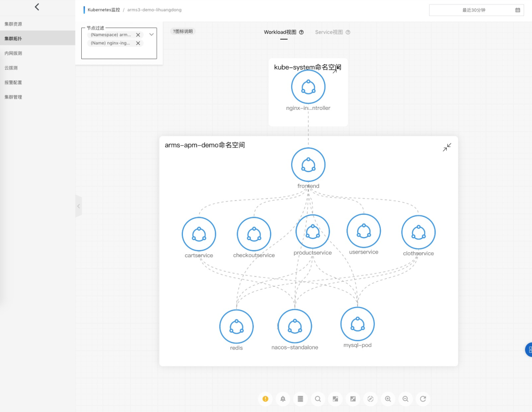
Task: Click the collapse-all arrows icon in bottom toolbar
Action: tap(353, 399)
